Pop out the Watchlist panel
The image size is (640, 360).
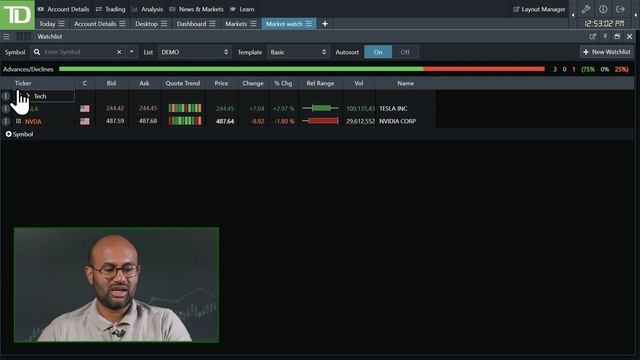point(593,36)
